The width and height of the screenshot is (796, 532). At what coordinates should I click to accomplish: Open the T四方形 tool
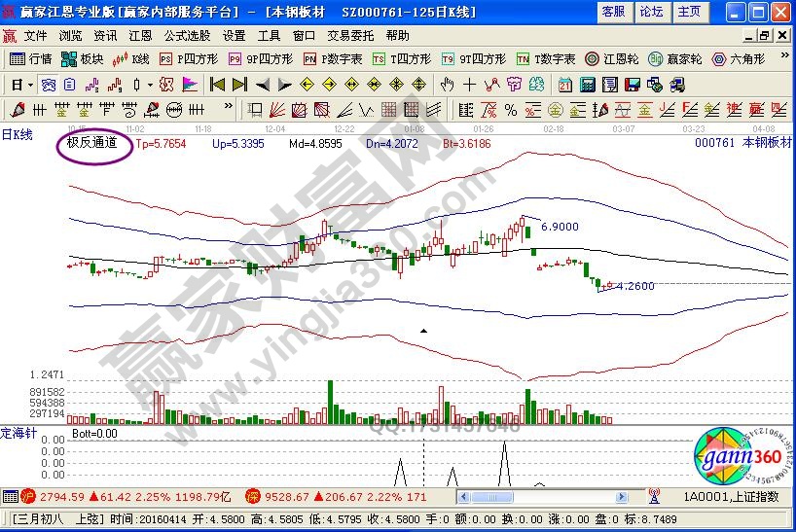point(402,59)
